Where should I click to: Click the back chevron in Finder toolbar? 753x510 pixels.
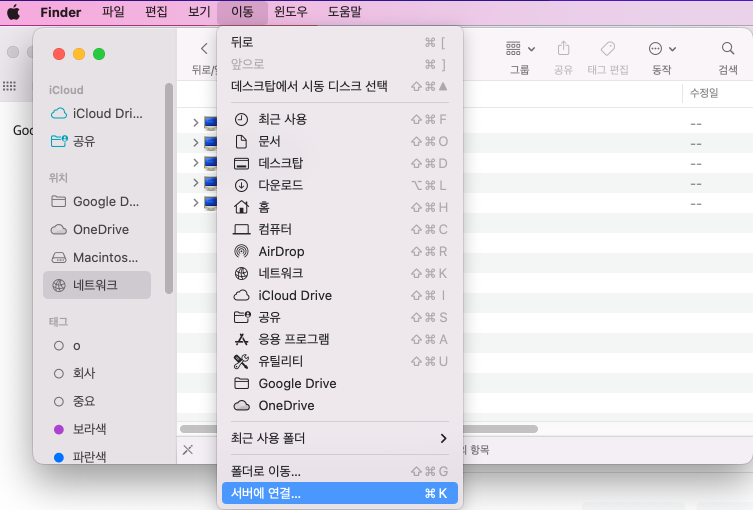(x=204, y=49)
